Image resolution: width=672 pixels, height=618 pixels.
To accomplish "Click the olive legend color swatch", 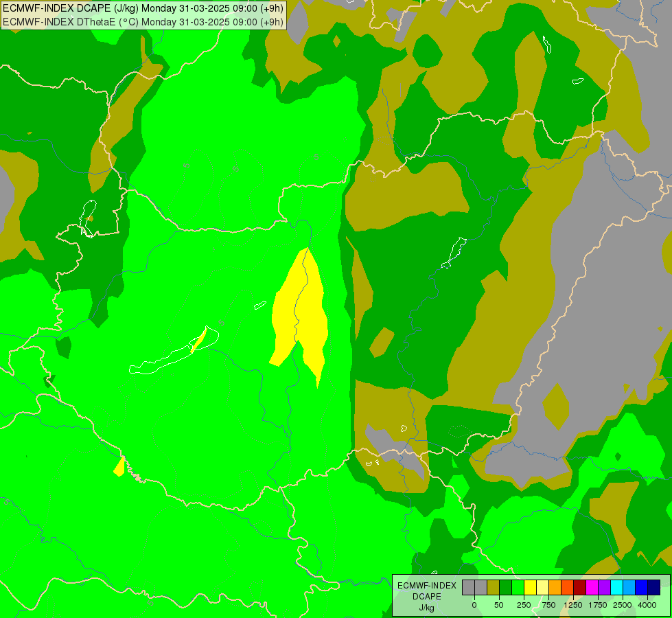I will tap(494, 588).
